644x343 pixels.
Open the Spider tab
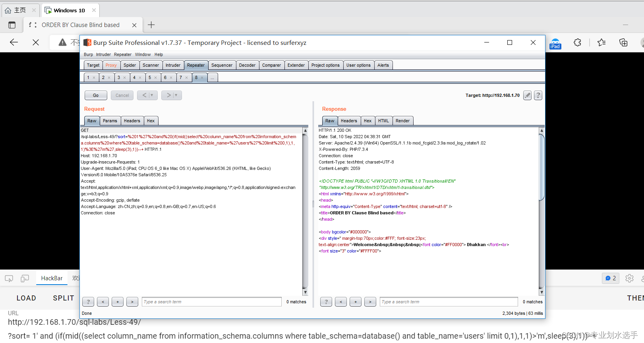(130, 65)
